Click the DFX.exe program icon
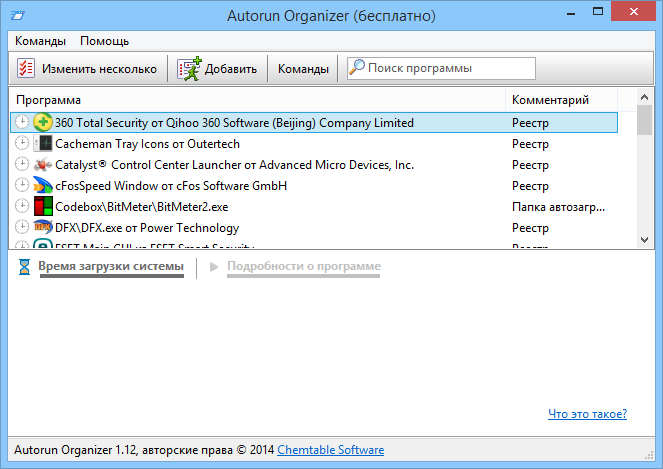The image size is (663, 469). tap(43, 228)
